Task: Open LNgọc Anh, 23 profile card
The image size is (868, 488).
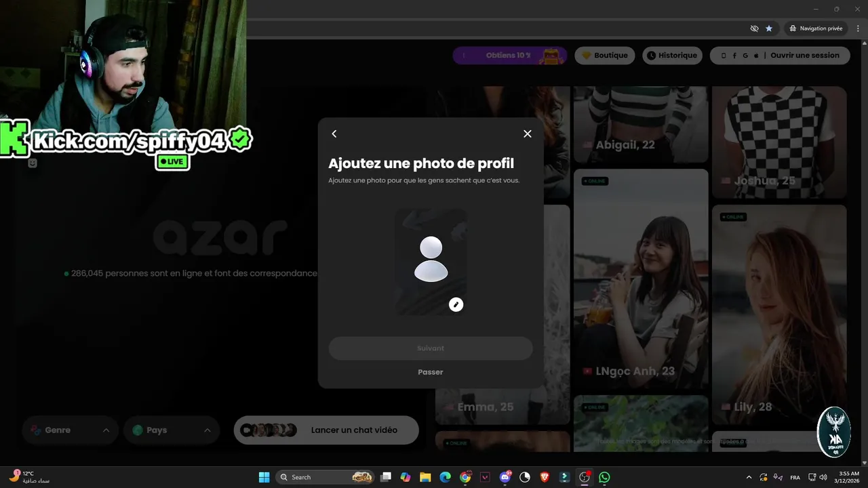Action: [x=641, y=279]
